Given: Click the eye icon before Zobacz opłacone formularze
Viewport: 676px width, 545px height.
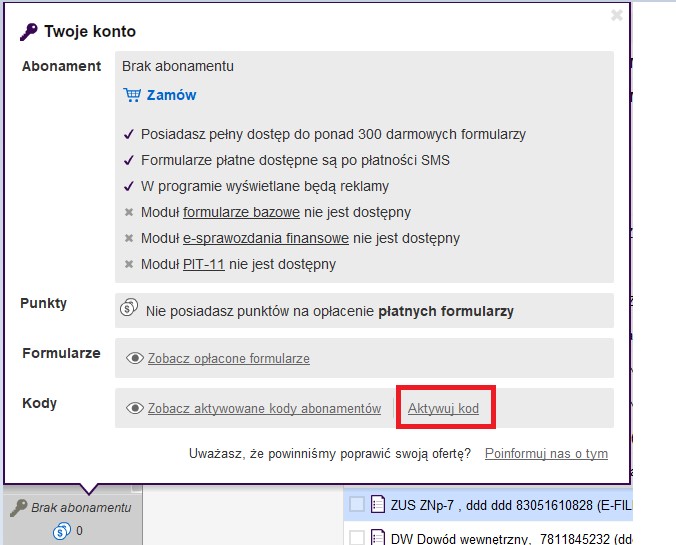Looking at the screenshot, I should 135,358.
